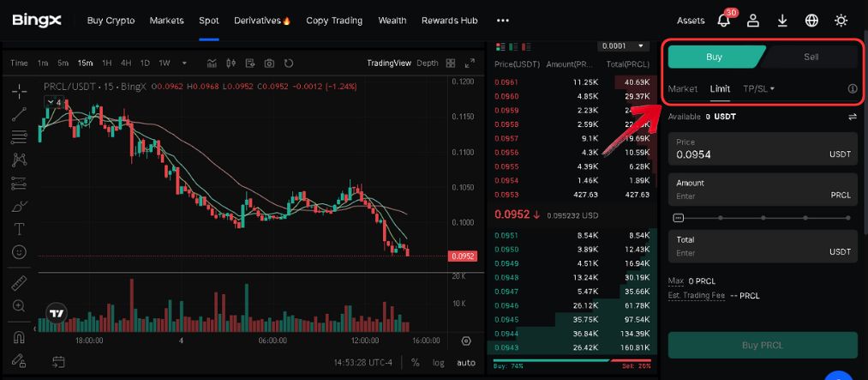The height and width of the screenshot is (380, 868).
Task: Open Buy Crypto menu
Action: [x=111, y=21]
